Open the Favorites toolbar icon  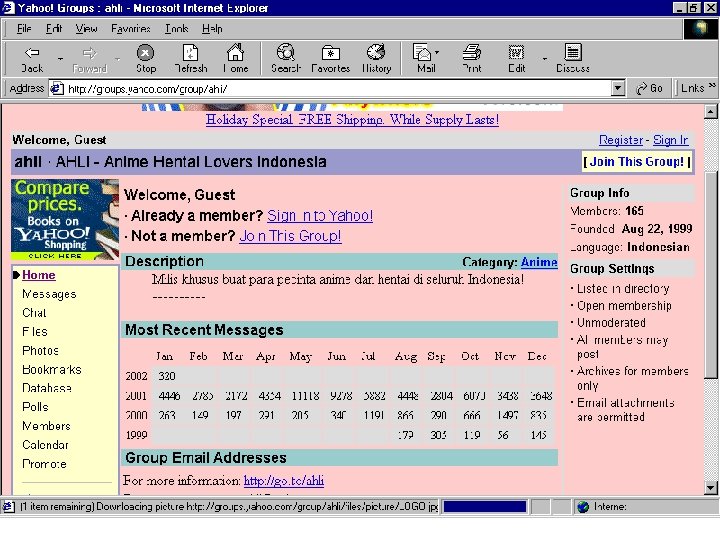click(x=330, y=58)
